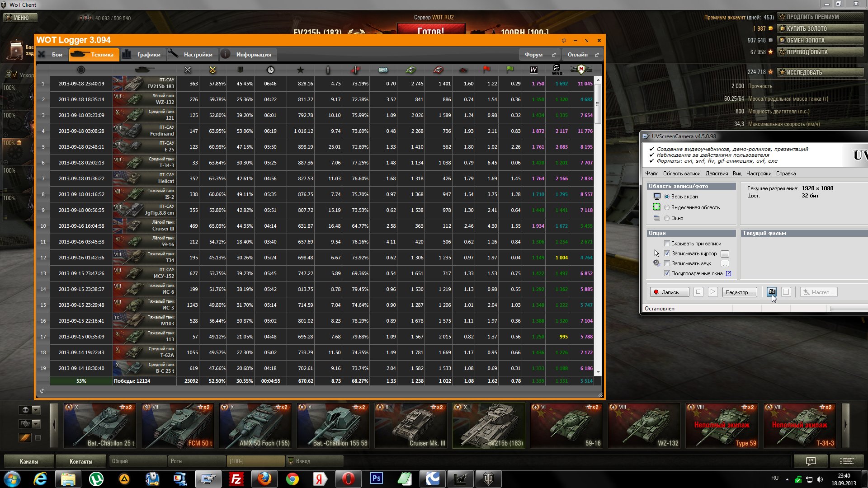The image size is (868, 488).
Task: Open Yandex browser from the taskbar
Action: (x=320, y=479)
